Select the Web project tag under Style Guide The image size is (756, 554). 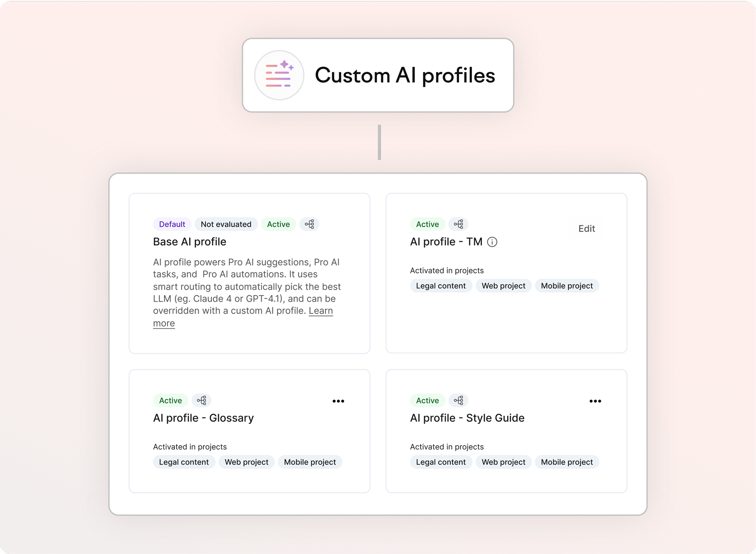click(504, 462)
